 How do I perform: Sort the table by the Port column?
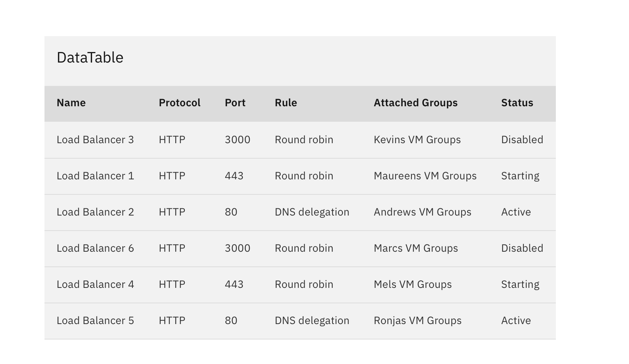point(235,102)
